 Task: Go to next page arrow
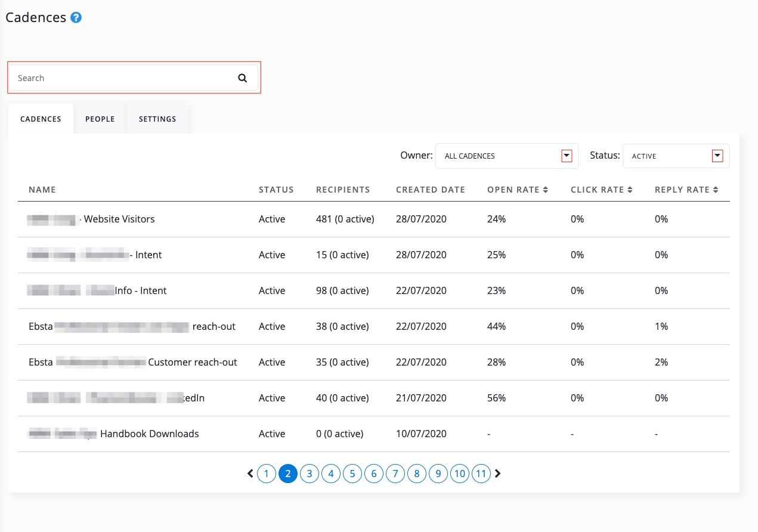pos(498,474)
